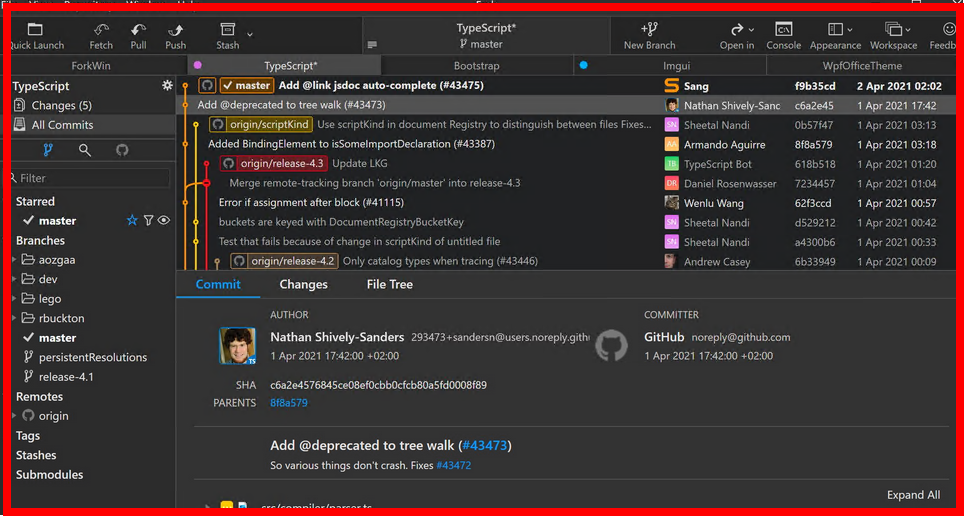Expand the dev branch folder

click(x=14, y=279)
